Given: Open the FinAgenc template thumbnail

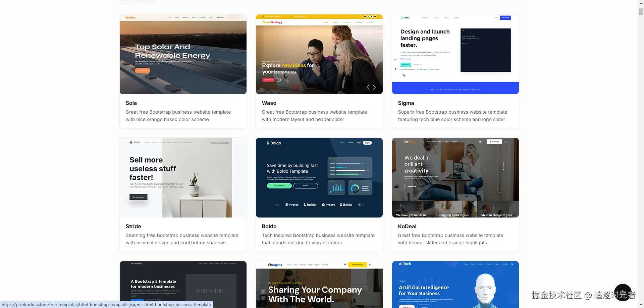Looking at the screenshot, I should point(319,285).
